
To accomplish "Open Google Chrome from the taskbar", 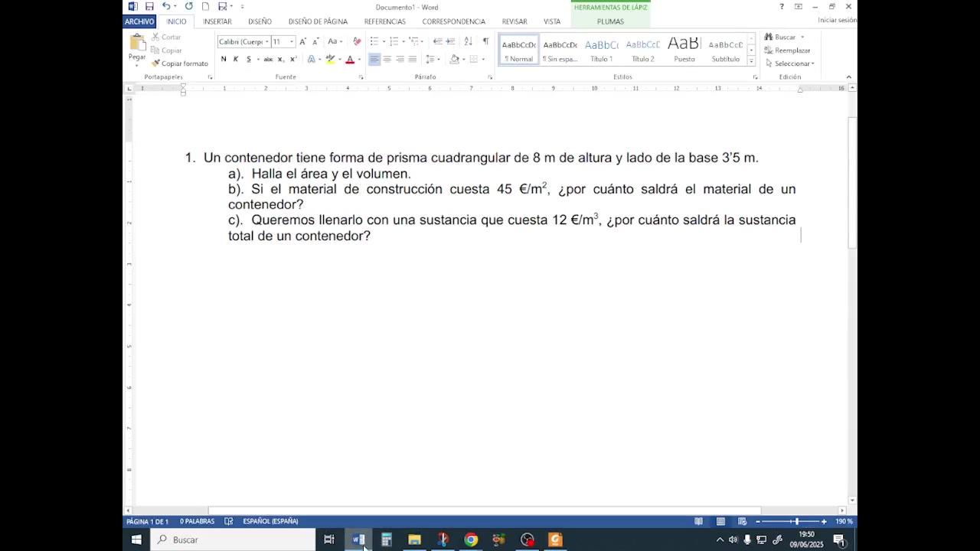I will pyautogui.click(x=471, y=540).
